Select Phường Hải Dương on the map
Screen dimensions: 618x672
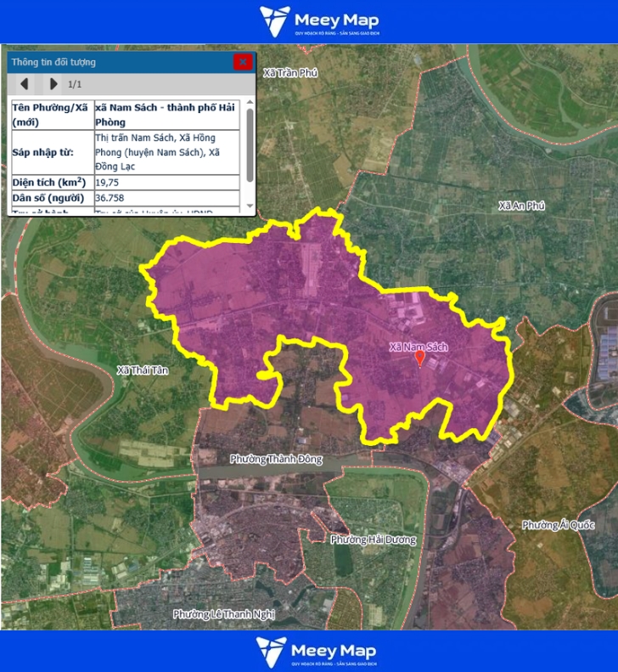click(x=373, y=539)
